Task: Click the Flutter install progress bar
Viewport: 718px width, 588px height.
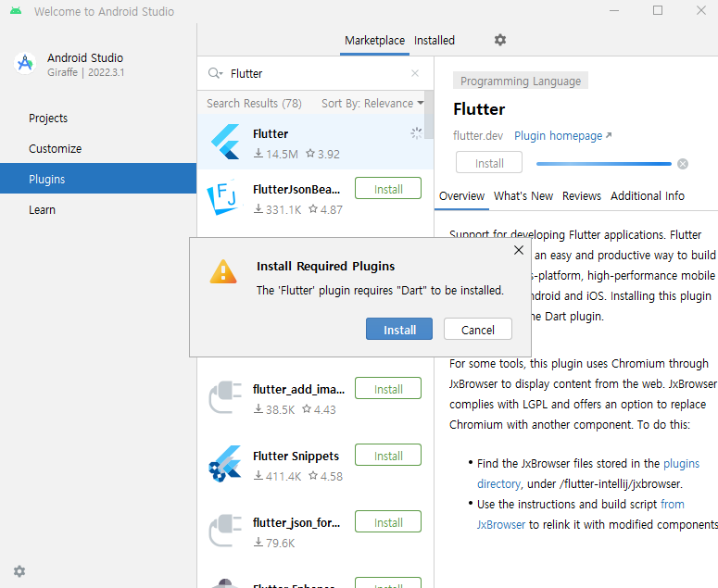Action: pyautogui.click(x=603, y=164)
